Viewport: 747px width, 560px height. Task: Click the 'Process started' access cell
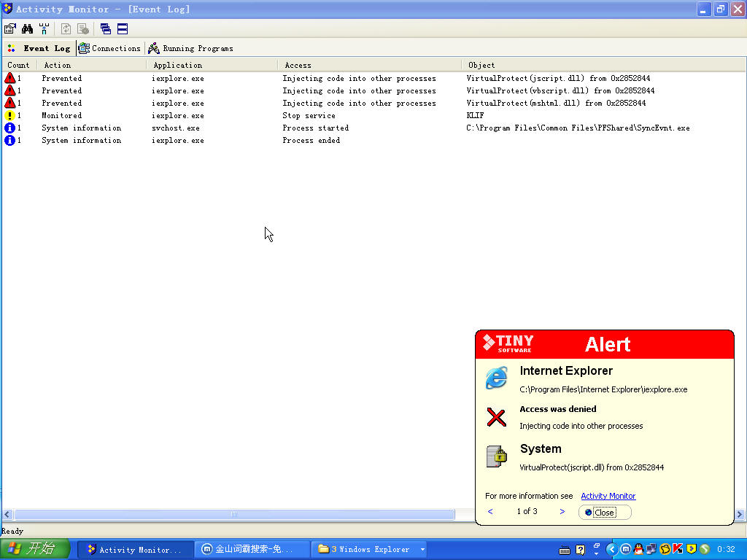click(x=315, y=128)
